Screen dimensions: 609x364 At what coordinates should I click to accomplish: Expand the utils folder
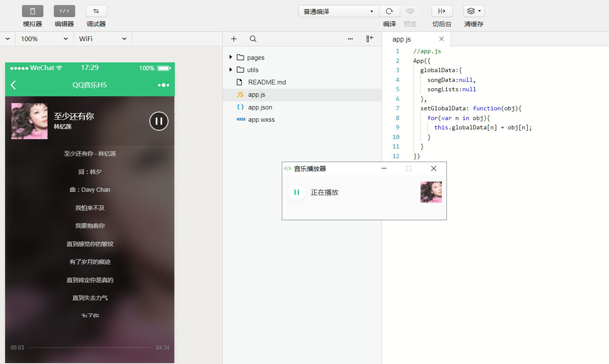[x=230, y=70]
